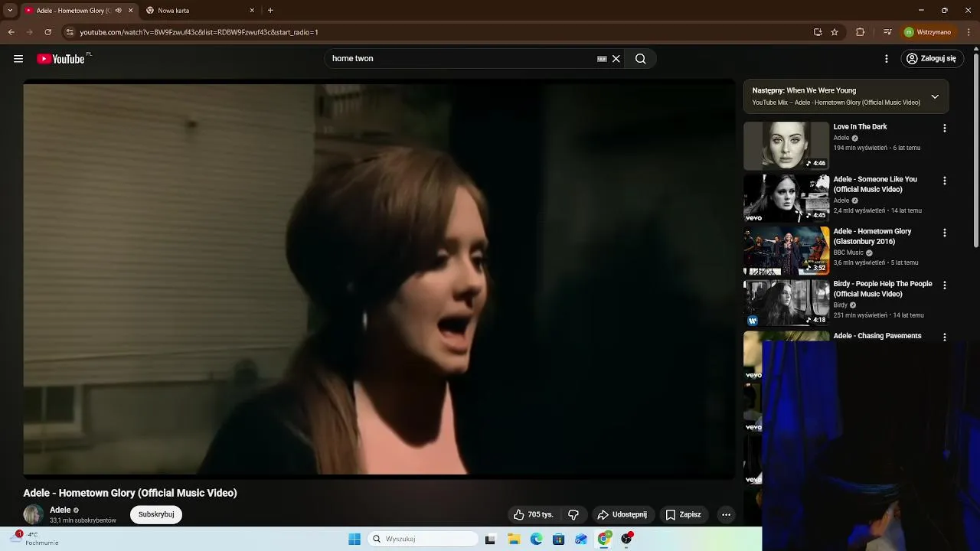Open the YouTube hamburger guide menu
The width and height of the screenshot is (980, 551).
coord(18,59)
